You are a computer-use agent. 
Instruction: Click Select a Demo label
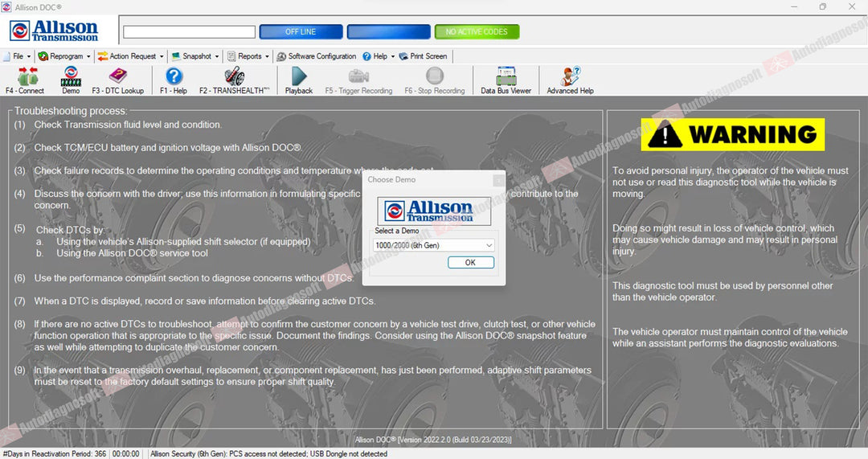[396, 231]
